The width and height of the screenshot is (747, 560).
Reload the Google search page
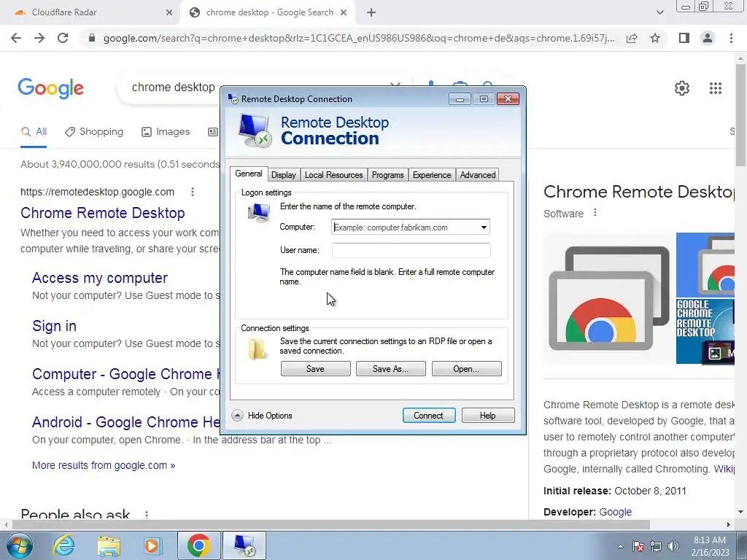tap(63, 38)
